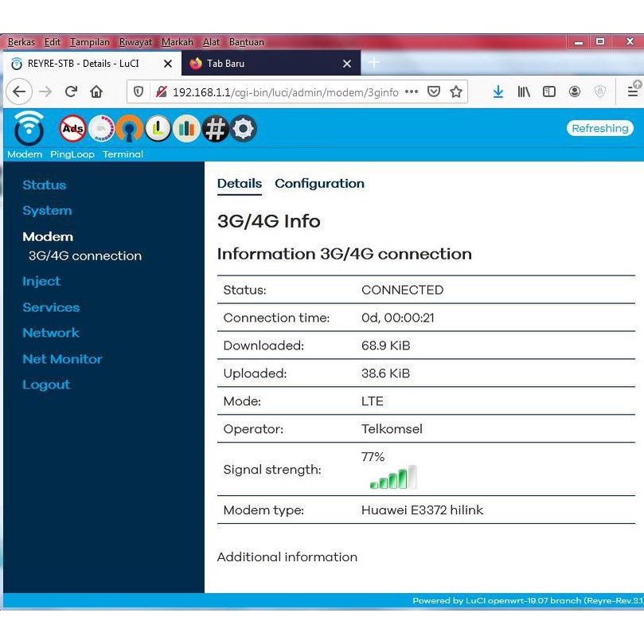
Task: Expand the Services sidebar section
Action: pyautogui.click(x=51, y=307)
